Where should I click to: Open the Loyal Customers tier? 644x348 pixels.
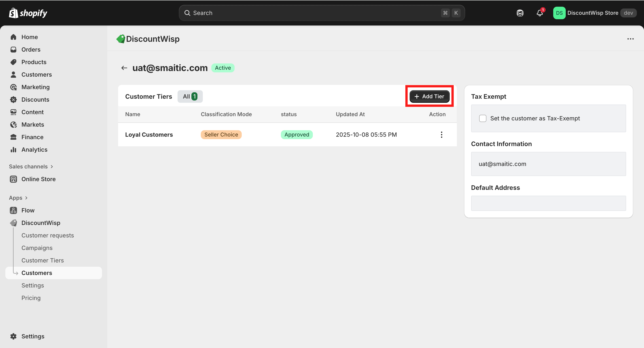click(149, 134)
